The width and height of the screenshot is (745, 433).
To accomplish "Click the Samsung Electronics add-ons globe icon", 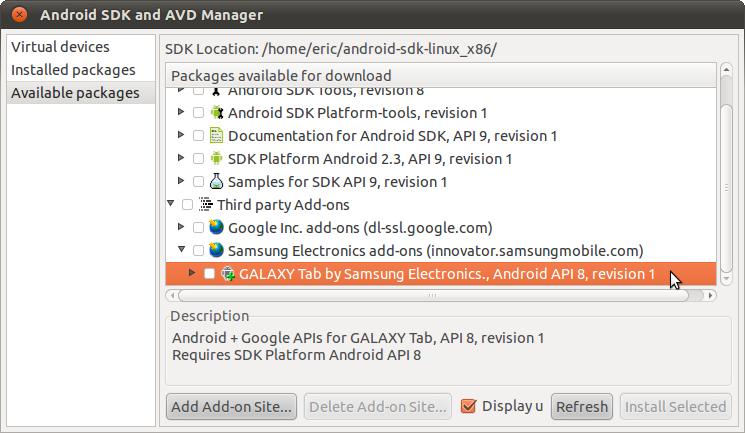I will click(x=216, y=250).
